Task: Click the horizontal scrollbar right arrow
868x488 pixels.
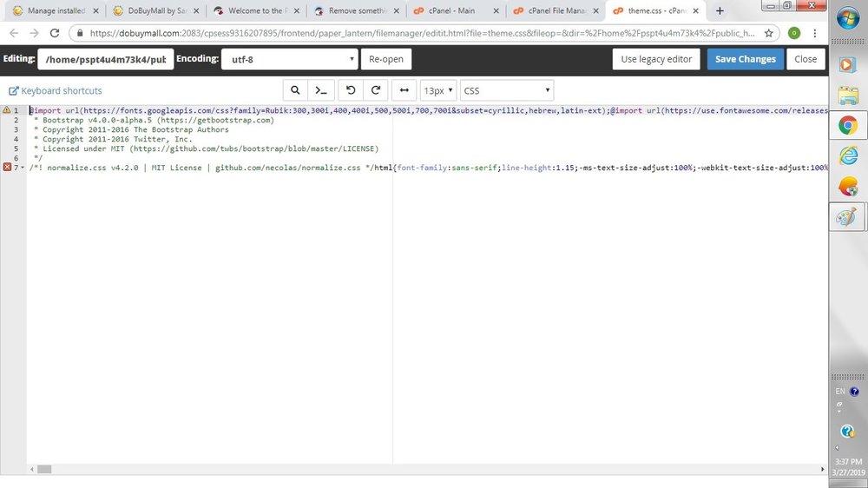Action: [x=822, y=469]
